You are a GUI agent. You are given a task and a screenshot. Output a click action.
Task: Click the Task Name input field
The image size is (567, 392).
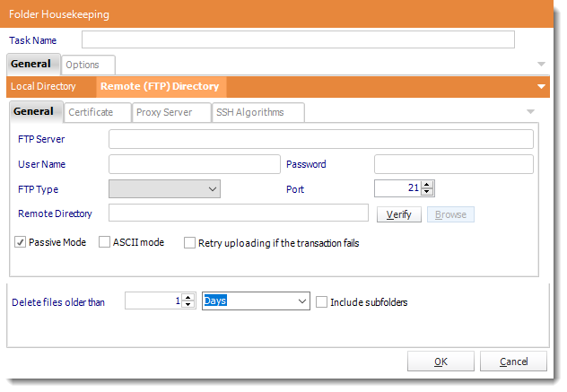click(x=298, y=39)
